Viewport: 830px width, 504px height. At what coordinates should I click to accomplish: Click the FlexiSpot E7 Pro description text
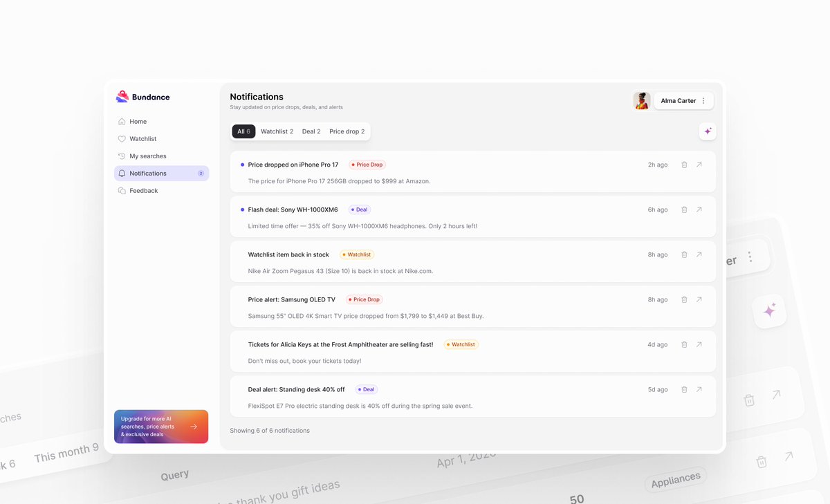coord(360,406)
